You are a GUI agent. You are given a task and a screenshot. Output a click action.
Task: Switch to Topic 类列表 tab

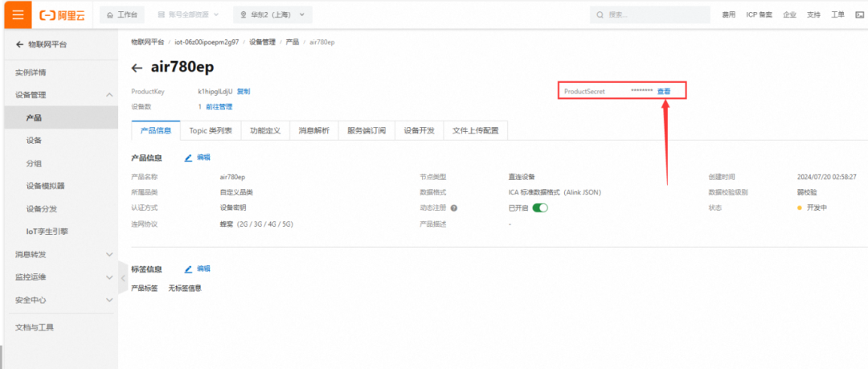click(x=211, y=131)
